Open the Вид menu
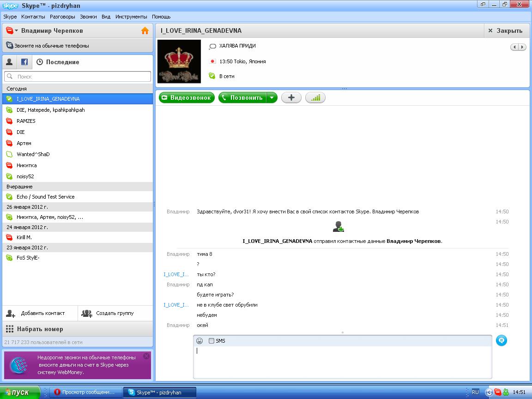The height and width of the screenshot is (399, 532). [106, 17]
